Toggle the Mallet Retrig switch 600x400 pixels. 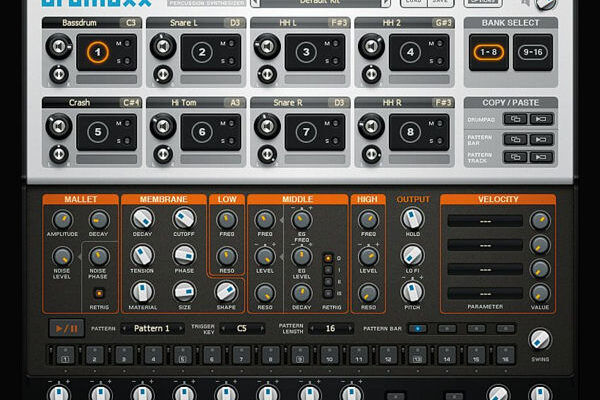(x=98, y=292)
